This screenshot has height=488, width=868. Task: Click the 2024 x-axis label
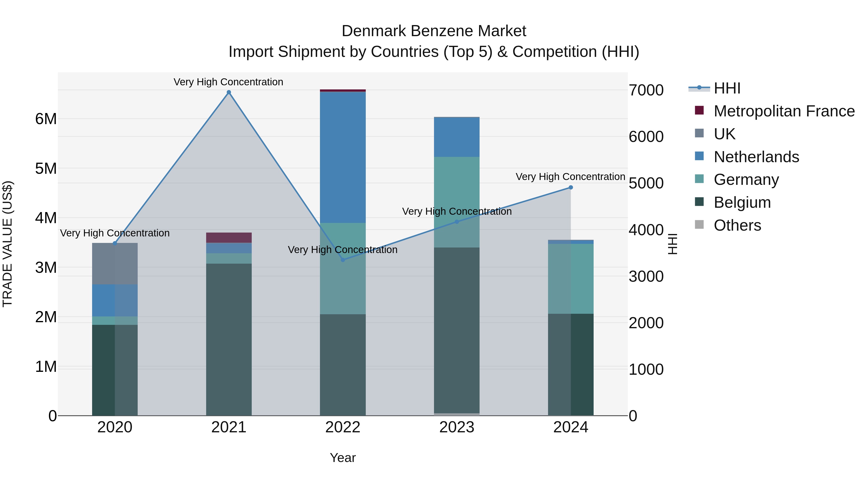(x=570, y=427)
